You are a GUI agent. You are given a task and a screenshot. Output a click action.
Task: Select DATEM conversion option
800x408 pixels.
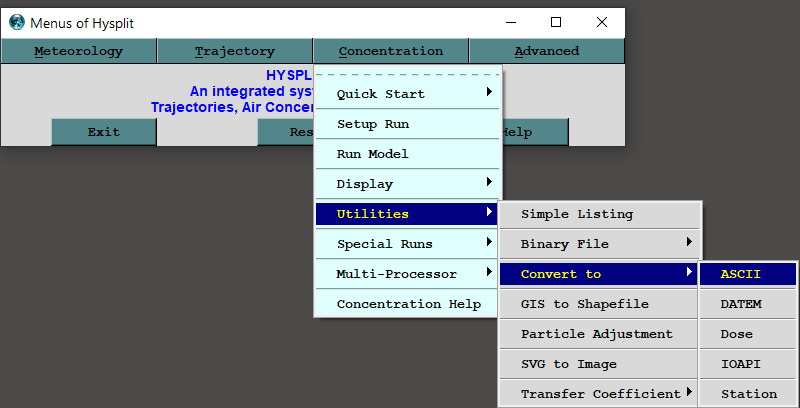coord(747,304)
